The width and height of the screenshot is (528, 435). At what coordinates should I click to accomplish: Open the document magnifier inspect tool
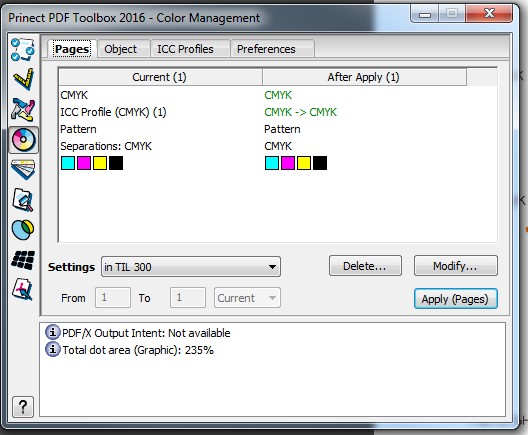tap(23, 200)
